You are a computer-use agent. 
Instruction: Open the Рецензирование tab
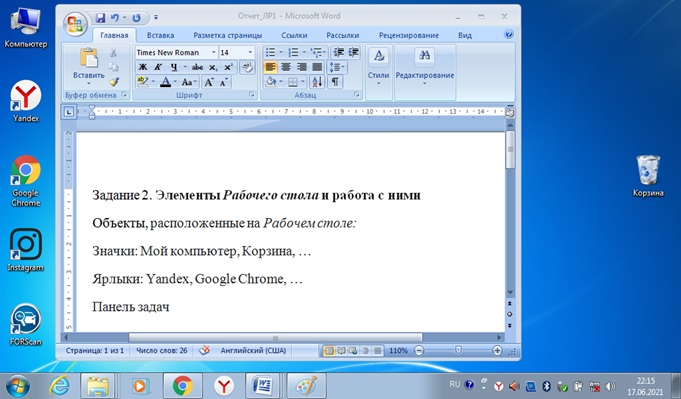tap(409, 35)
